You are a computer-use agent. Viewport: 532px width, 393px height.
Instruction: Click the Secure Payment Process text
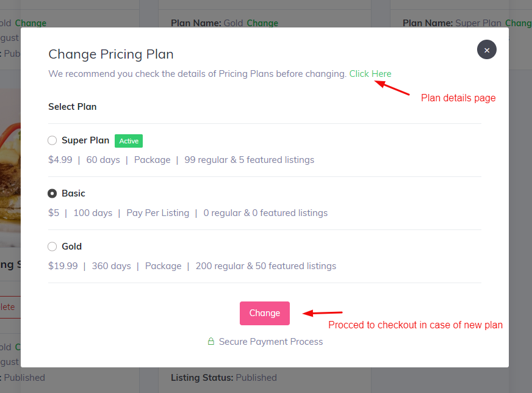click(x=271, y=342)
